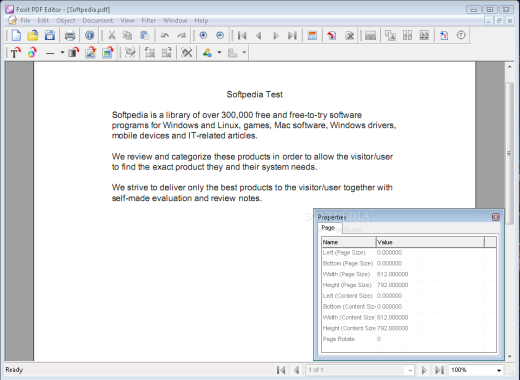Viewport: 520px width, 380px height.
Task: Click the line tool dash icon
Action: coord(50,53)
